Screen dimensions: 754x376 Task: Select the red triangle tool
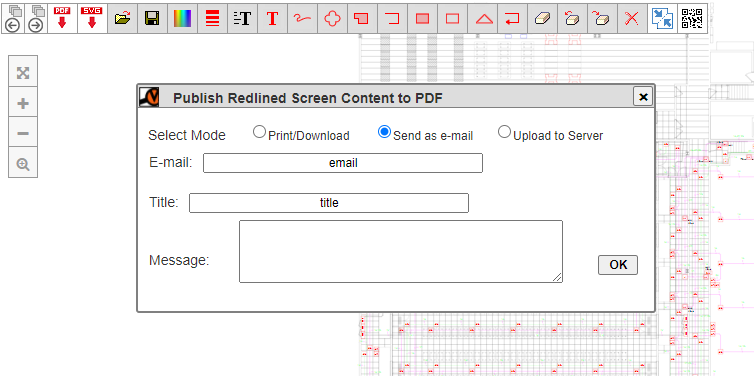click(482, 18)
